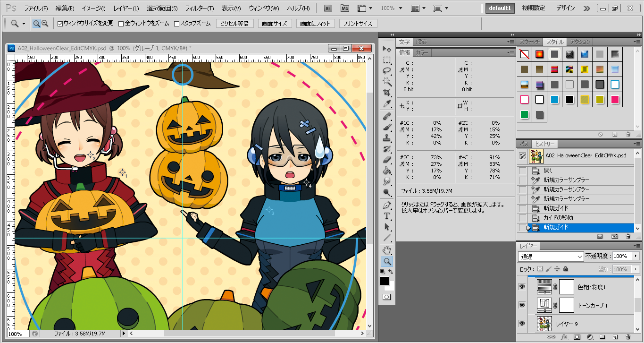Select the Eyedropper tool in the toolbox

[x=387, y=103]
